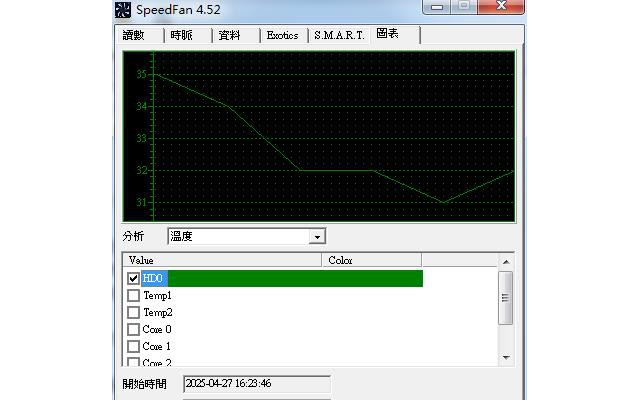Enable the Temp1 checkbox
640x400 pixels.
(133, 295)
